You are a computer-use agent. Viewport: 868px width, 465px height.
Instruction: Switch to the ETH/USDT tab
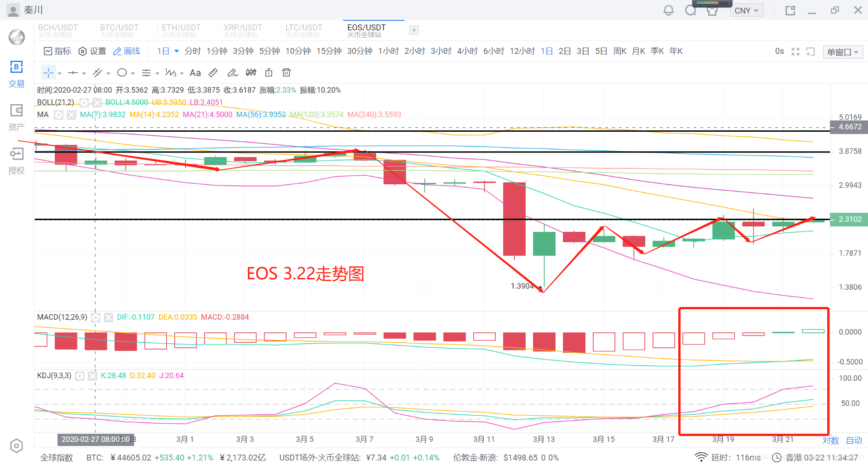point(181,30)
